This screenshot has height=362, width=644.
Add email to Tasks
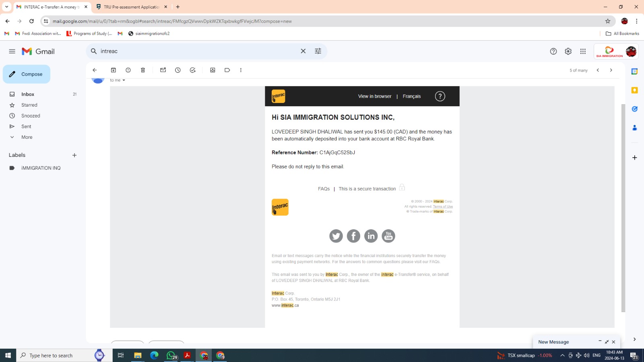193,70
